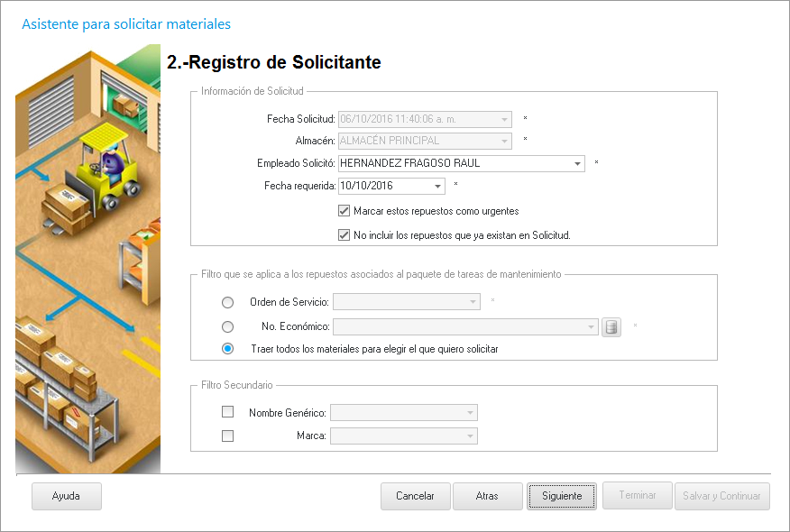Enable the Marca filter checkbox
Viewport: 790px width, 532px height.
227,436
